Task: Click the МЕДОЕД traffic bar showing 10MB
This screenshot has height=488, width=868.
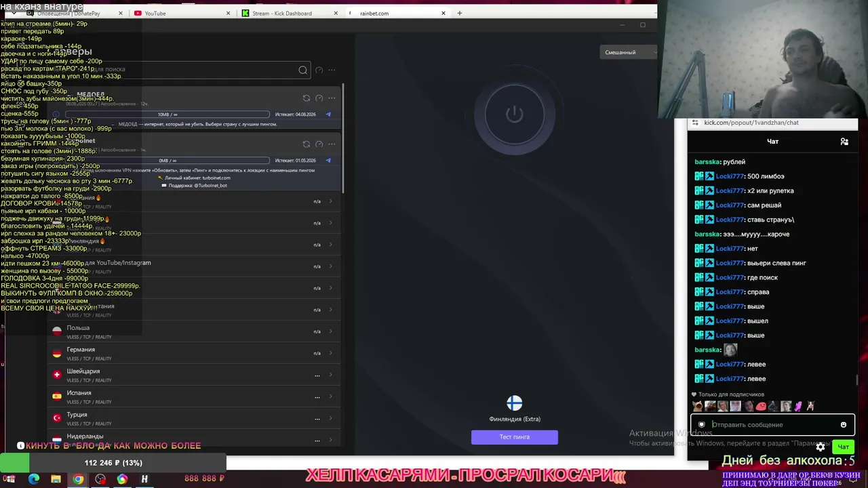Action: (x=167, y=115)
